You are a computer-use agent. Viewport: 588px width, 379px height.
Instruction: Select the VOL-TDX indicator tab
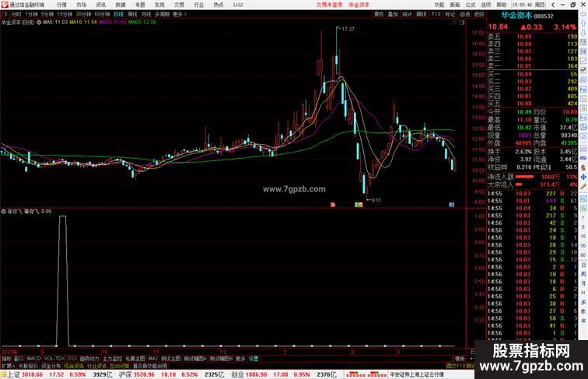pos(54,359)
